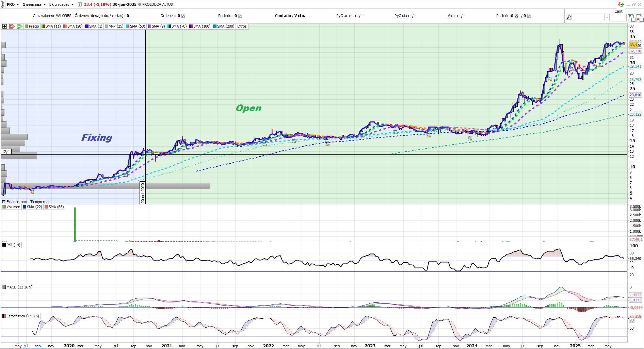
Task: Click the 32,230 value on price axis
Action: click(x=635, y=51)
